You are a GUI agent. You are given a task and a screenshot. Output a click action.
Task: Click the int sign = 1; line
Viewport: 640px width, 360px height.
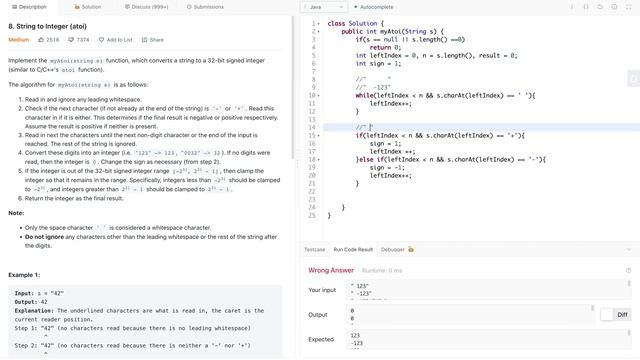[378, 63]
